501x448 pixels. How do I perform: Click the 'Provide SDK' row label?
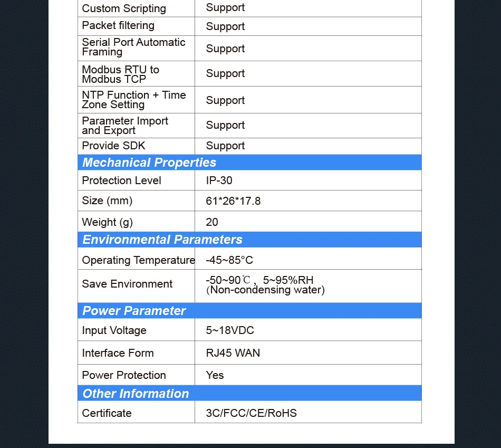[113, 146]
